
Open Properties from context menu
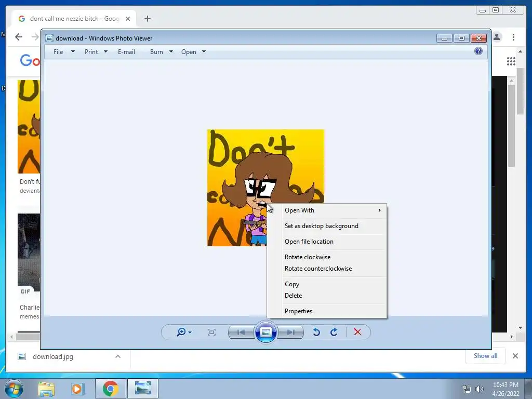[x=327, y=311]
